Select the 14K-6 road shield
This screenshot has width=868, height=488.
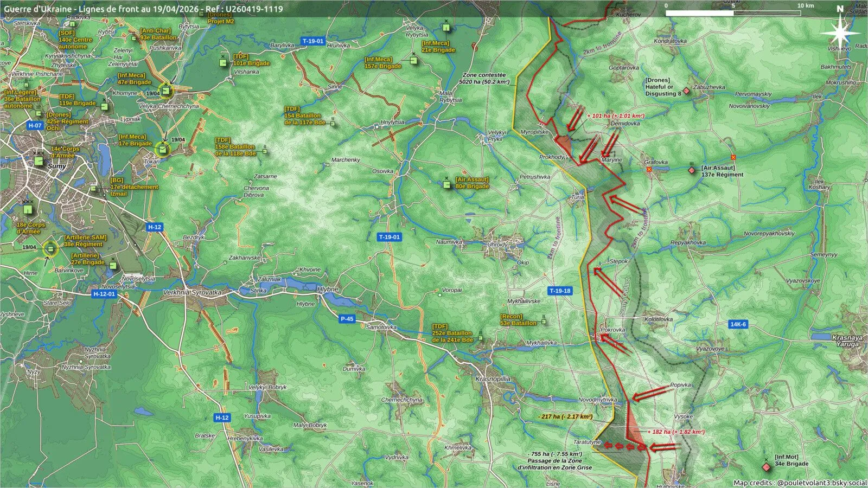[x=738, y=324]
